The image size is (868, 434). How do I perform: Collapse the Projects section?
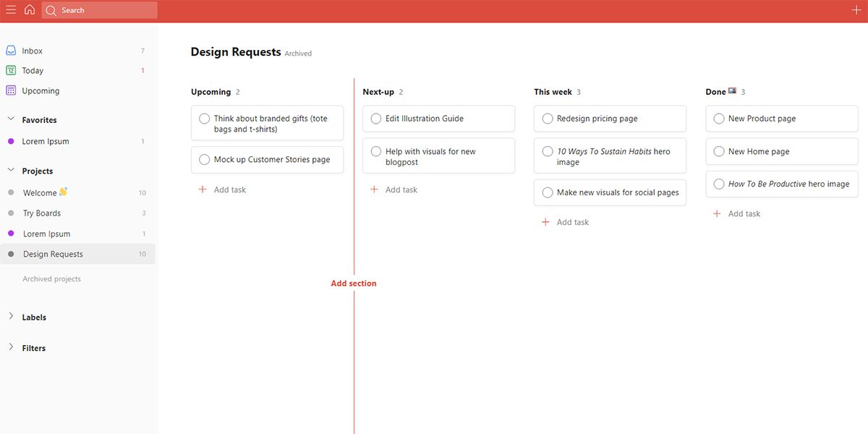coord(10,171)
